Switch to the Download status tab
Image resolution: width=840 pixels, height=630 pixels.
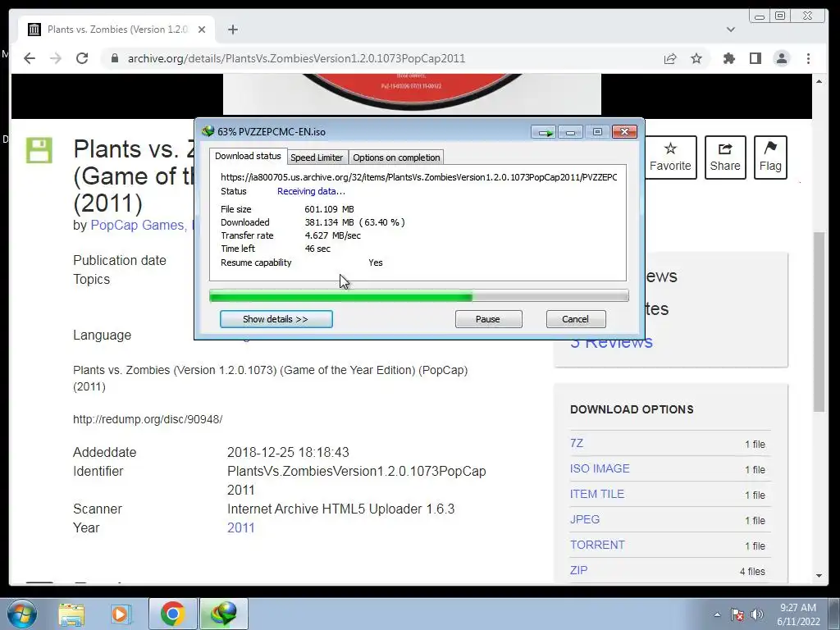point(248,156)
